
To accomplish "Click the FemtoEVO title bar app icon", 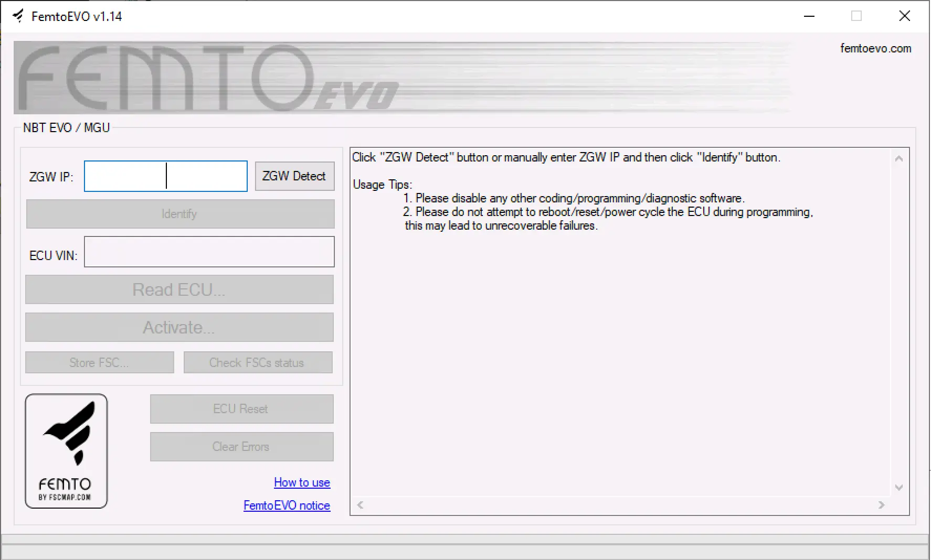I will (x=18, y=16).
